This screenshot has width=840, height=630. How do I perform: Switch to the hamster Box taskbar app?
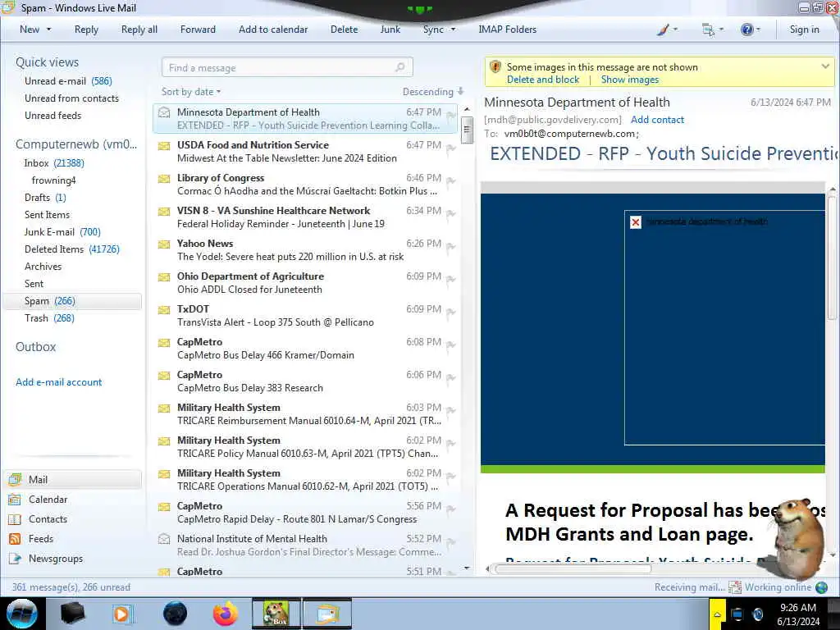click(276, 614)
